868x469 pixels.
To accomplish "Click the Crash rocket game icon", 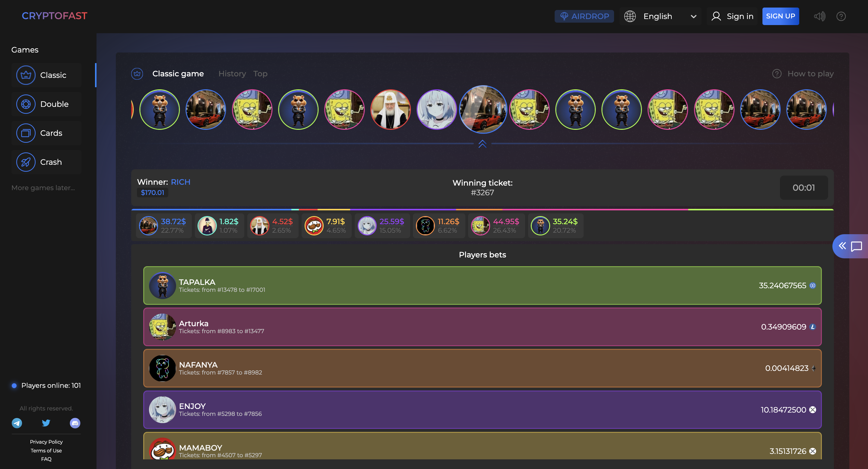I will click(26, 162).
